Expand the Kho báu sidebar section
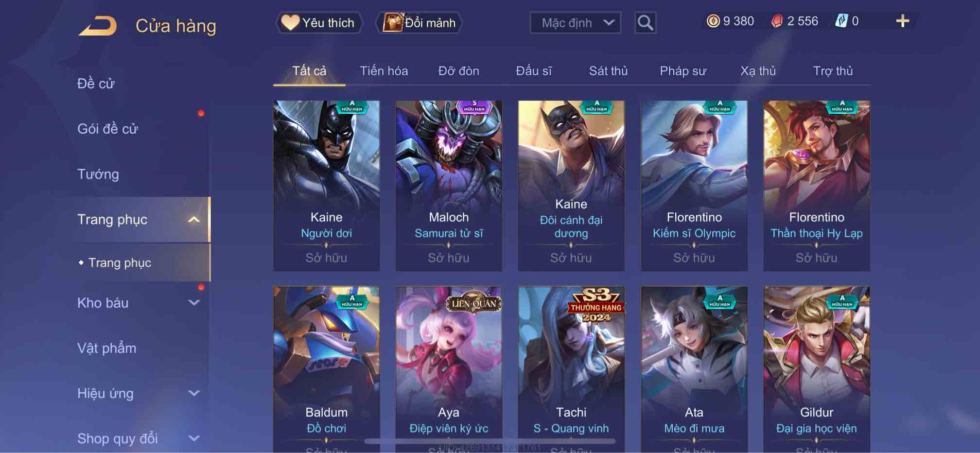This screenshot has height=453, width=980. pos(193,303)
